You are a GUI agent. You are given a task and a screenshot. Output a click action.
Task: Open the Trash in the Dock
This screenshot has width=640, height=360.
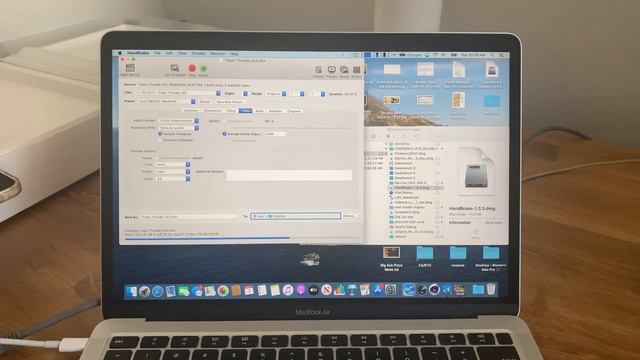click(x=491, y=289)
